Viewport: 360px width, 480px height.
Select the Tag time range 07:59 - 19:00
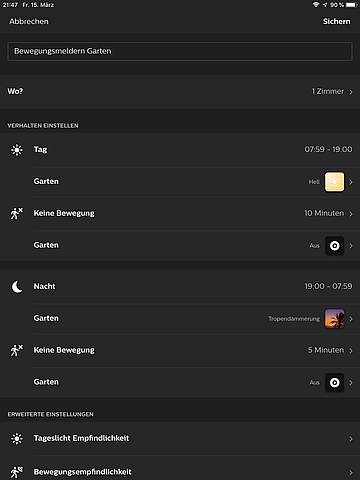tap(328, 149)
